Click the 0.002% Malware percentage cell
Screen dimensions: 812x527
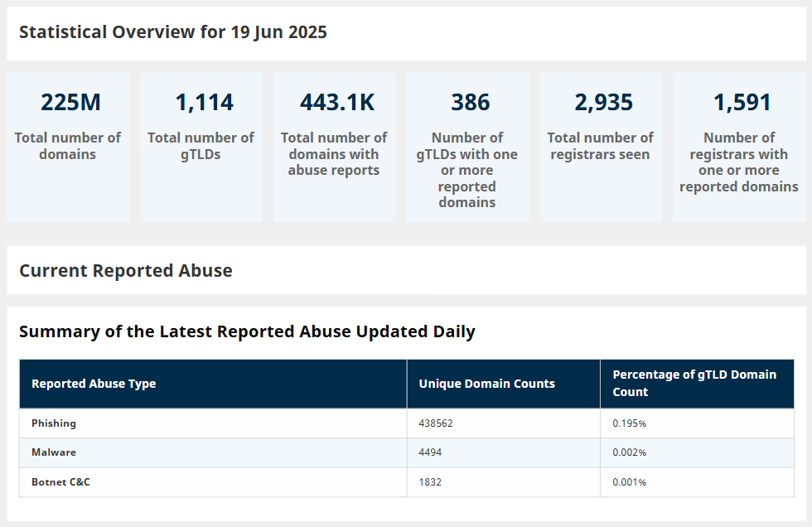pos(630,452)
